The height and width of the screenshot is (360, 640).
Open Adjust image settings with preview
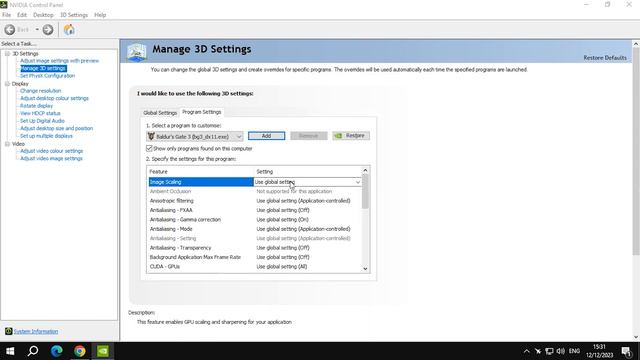[x=60, y=61]
